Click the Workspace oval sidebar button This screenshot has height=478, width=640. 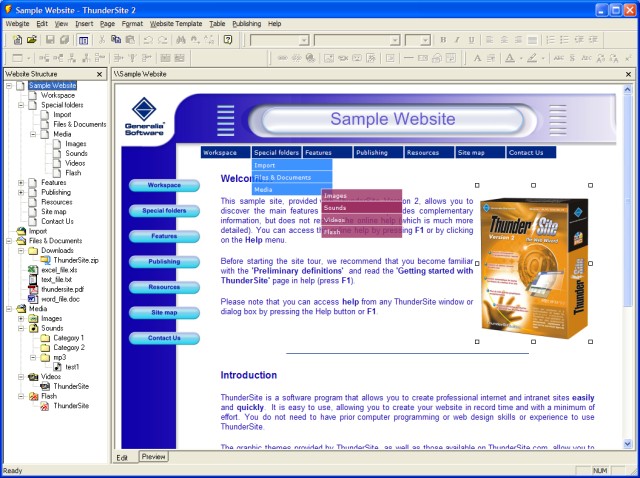point(164,185)
